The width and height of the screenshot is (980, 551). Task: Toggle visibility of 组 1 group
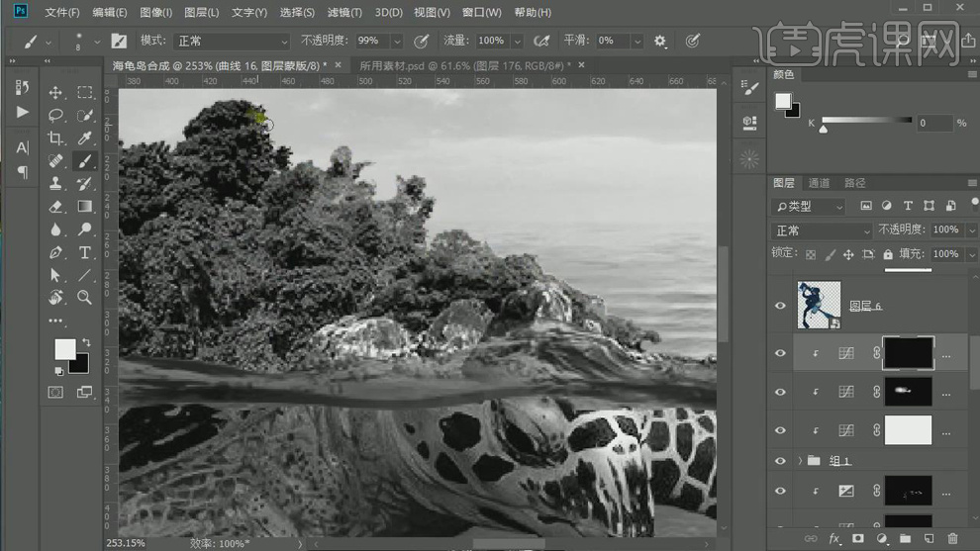pos(780,461)
